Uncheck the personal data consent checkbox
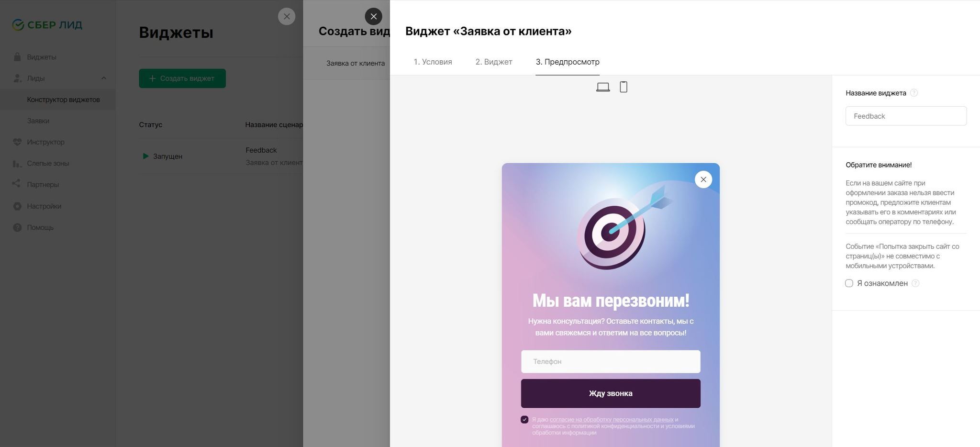 point(524,420)
